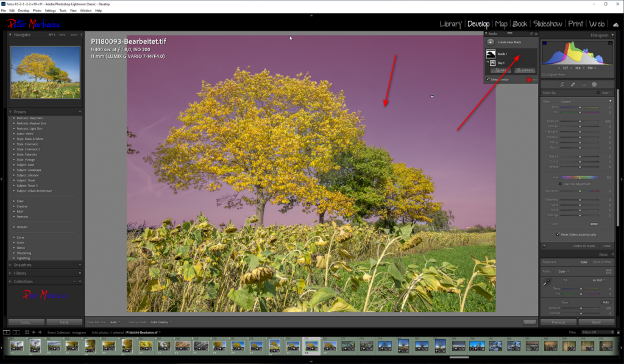Viewport: 624px width, 364px height.
Task: Click the Subtract button in the Masks panel
Action: coord(525,70)
